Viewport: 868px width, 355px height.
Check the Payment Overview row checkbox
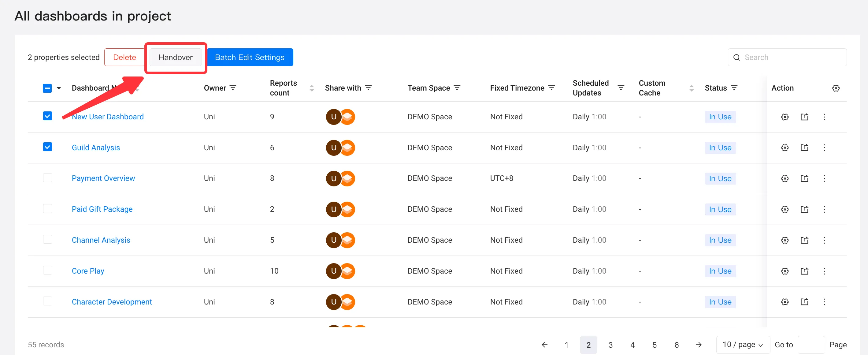point(47,178)
